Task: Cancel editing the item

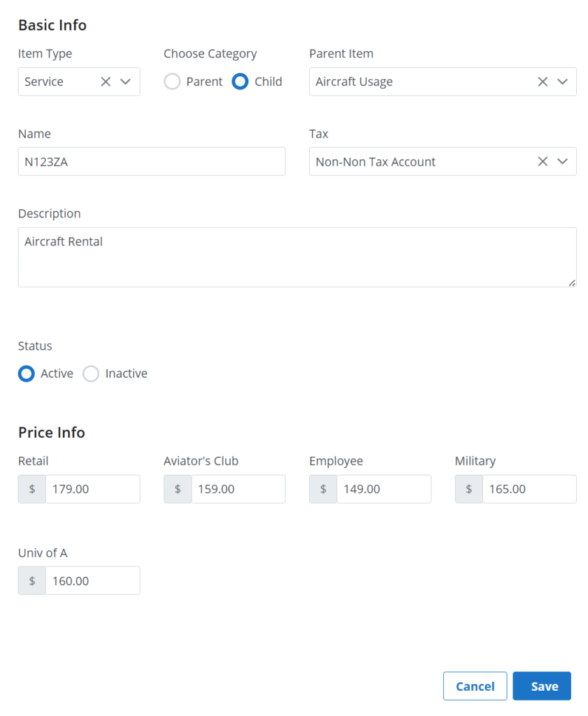Action: (475, 686)
